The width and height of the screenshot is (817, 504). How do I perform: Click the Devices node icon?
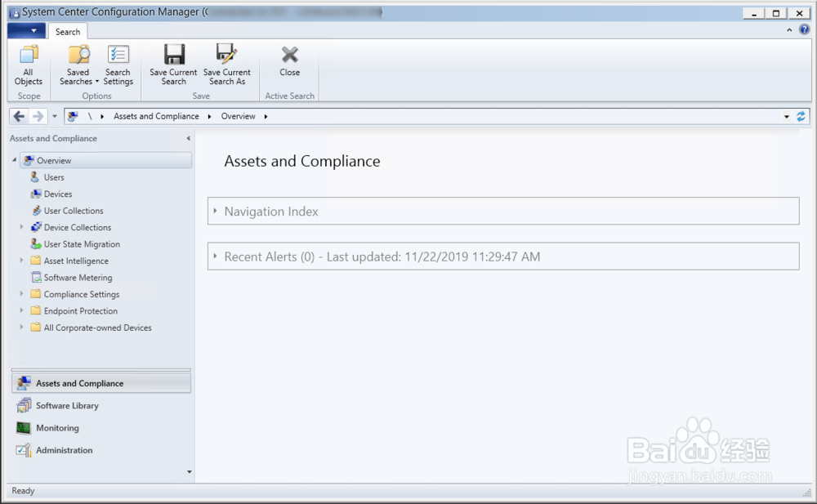pyautogui.click(x=36, y=194)
